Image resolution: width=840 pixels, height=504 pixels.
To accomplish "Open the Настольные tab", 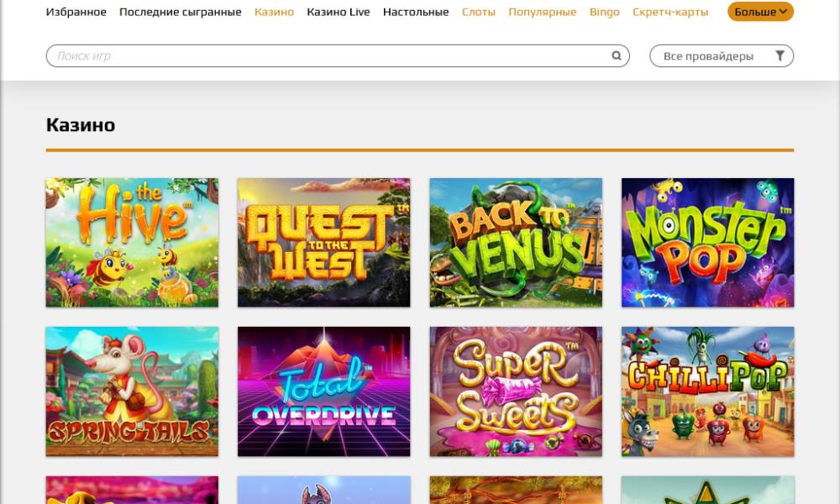I will pos(416,12).
